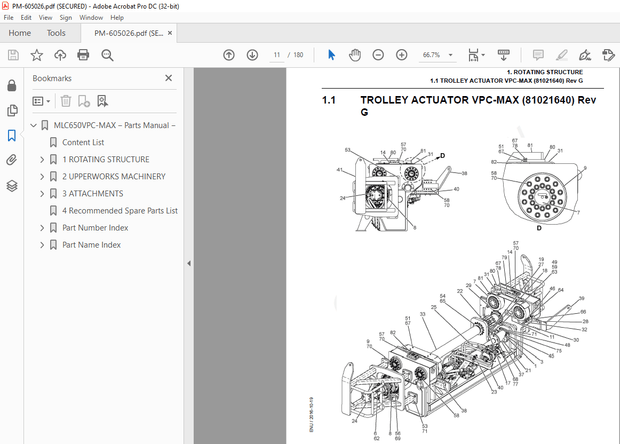Viewport: 620px width, 444px height.
Task: Switch to the Home tab
Action: coord(20,33)
